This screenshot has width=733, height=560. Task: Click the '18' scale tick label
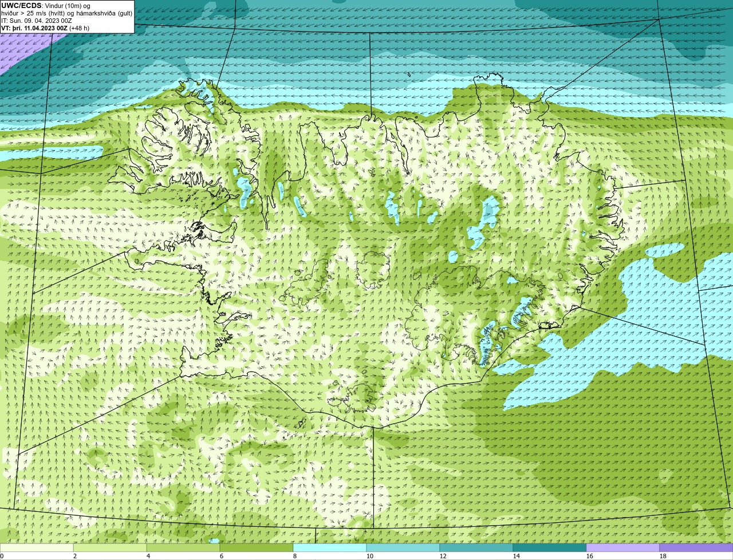663,556
